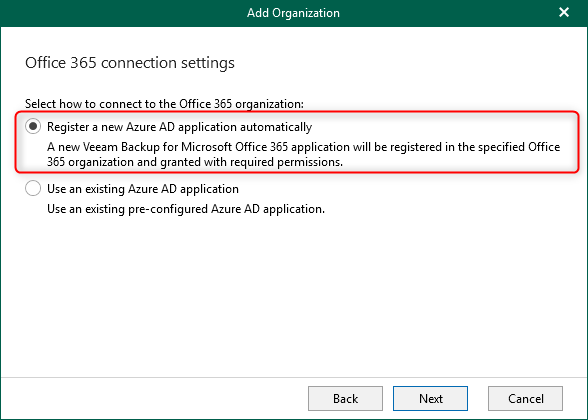Close the Add Organization dialog

tap(564, 12)
